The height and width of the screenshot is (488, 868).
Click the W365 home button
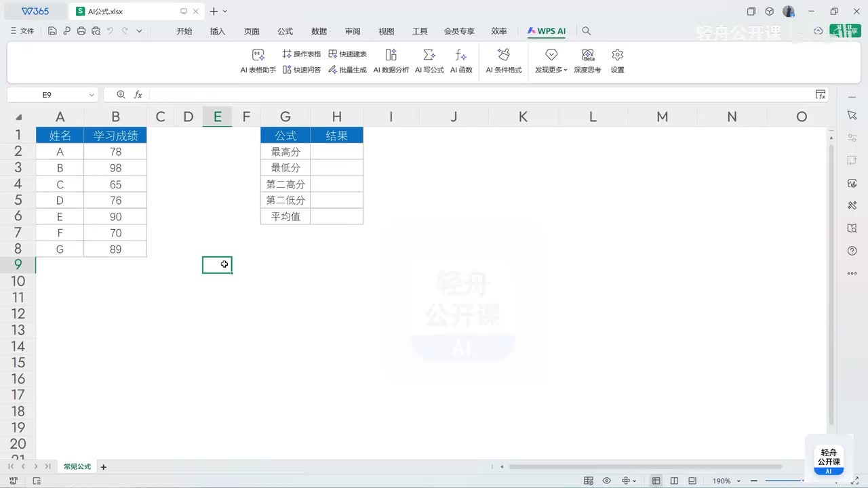click(x=35, y=12)
